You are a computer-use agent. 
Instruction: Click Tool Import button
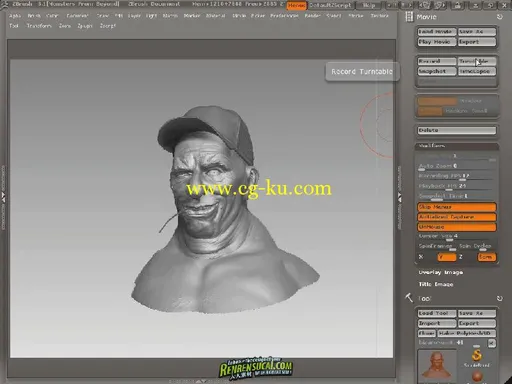pyautogui.click(x=437, y=323)
